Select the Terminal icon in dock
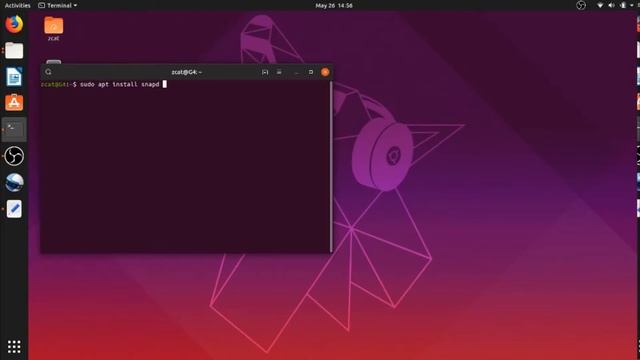Viewport: 640px width, 360px height. 14,129
